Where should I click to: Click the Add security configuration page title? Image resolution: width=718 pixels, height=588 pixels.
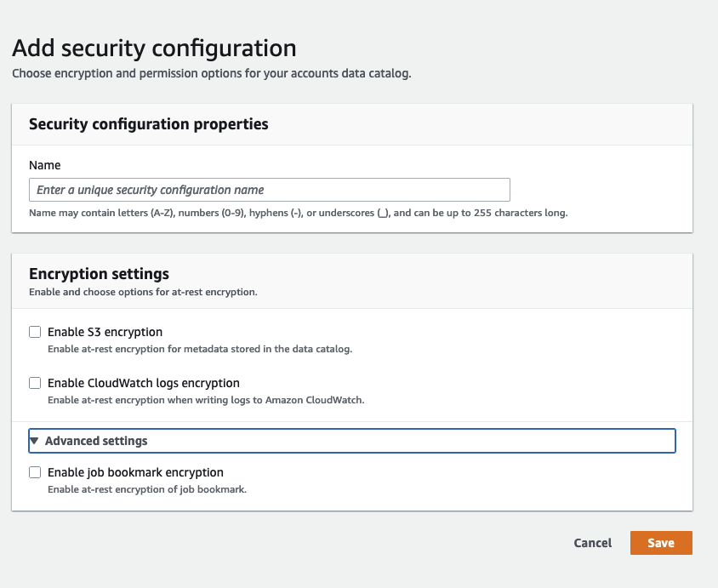(152, 49)
